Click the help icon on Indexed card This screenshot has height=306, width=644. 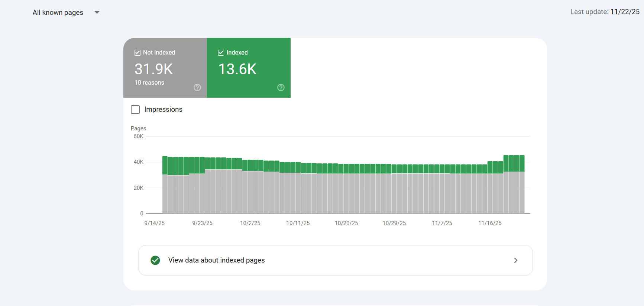point(281,88)
